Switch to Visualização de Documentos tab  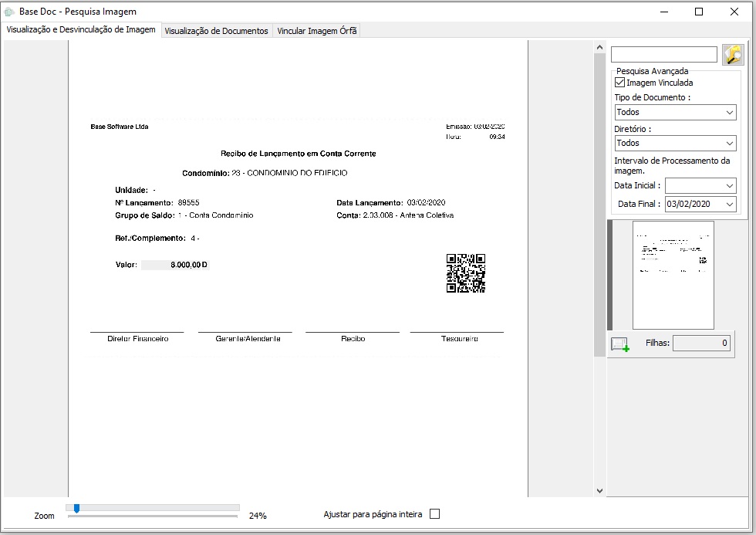coord(217,31)
